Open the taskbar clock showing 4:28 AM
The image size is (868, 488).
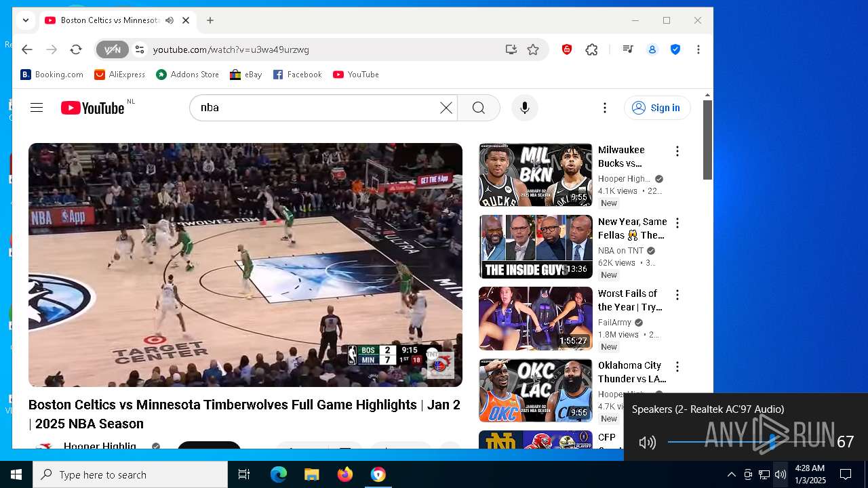[810, 474]
